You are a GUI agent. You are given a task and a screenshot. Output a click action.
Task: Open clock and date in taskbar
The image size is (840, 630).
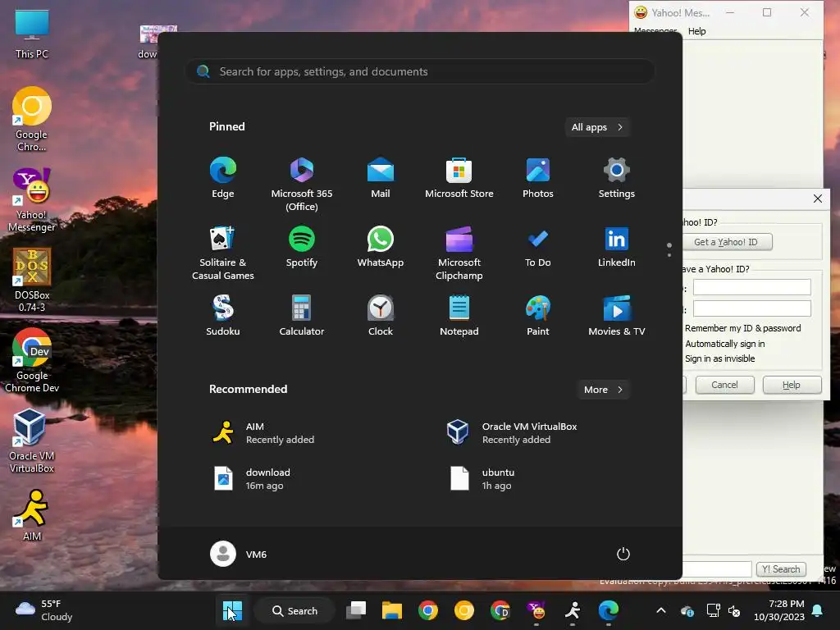(779, 610)
